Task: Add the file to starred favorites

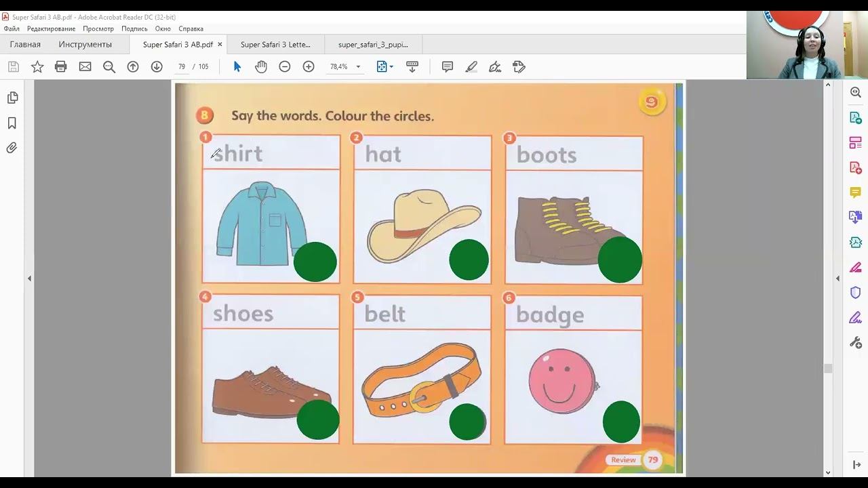Action: (x=37, y=66)
